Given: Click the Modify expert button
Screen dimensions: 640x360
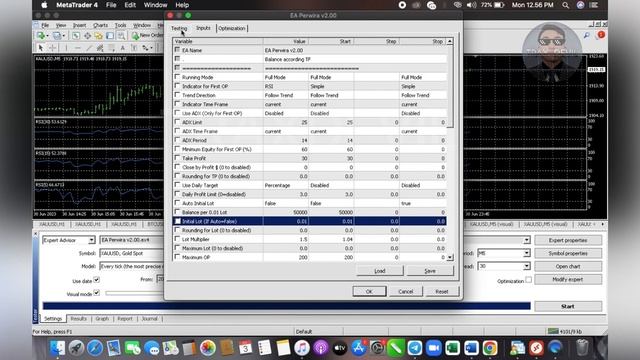Looking at the screenshot, I should [x=568, y=280].
